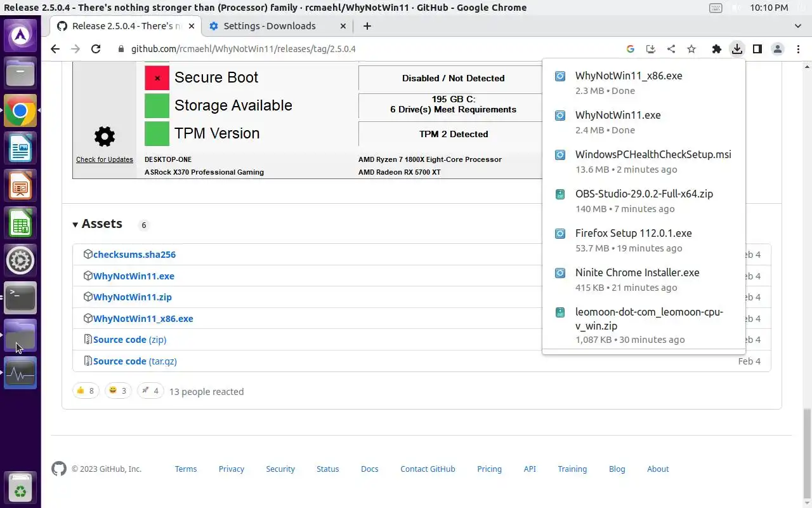
Task: Switch to Settings - Downloads tab
Action: [270, 26]
